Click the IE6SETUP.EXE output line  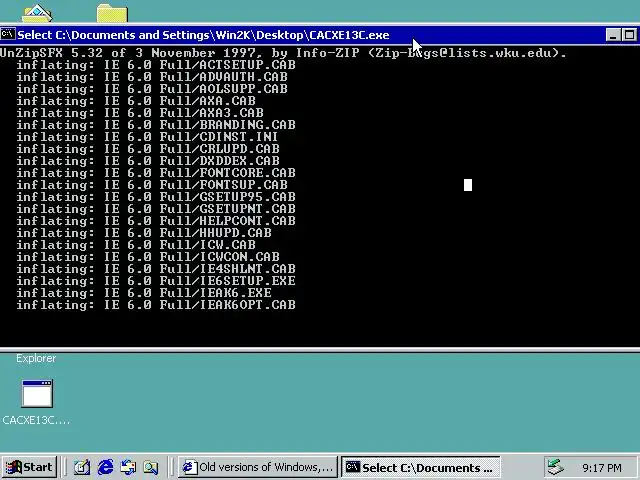point(156,281)
